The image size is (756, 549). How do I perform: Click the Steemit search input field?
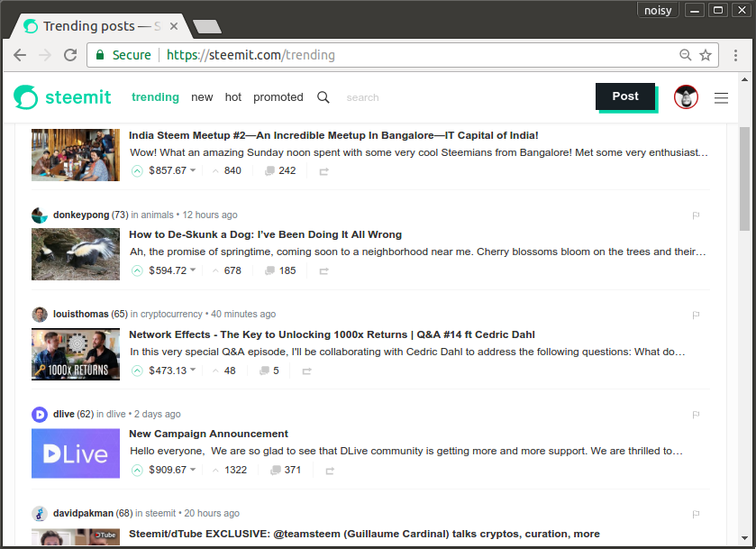point(362,97)
